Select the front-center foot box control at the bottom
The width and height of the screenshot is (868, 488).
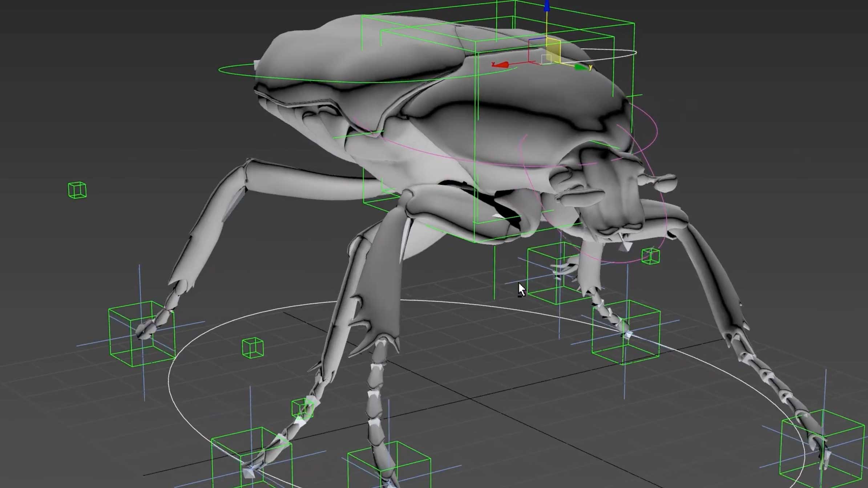(389, 465)
